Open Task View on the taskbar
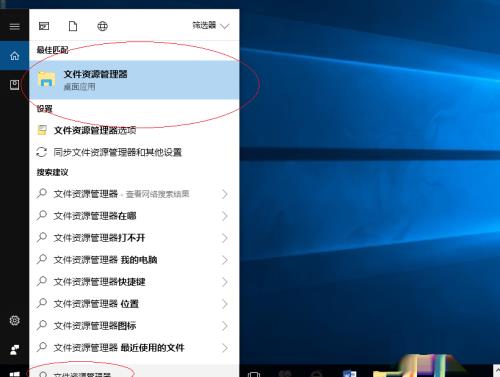500x377 pixels. (254, 374)
